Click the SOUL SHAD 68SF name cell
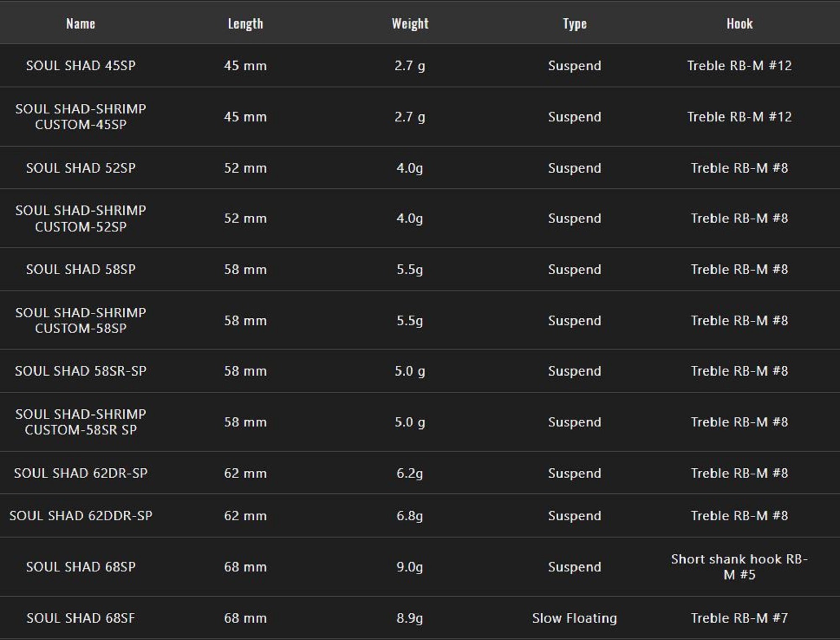The height and width of the screenshot is (640, 840). [x=81, y=618]
